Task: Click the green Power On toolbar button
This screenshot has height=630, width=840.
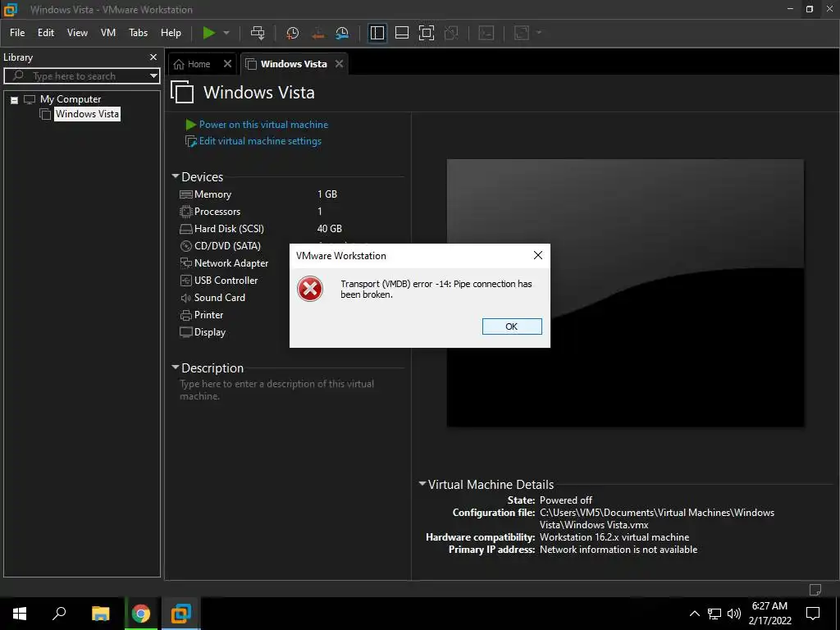Action: [209, 33]
